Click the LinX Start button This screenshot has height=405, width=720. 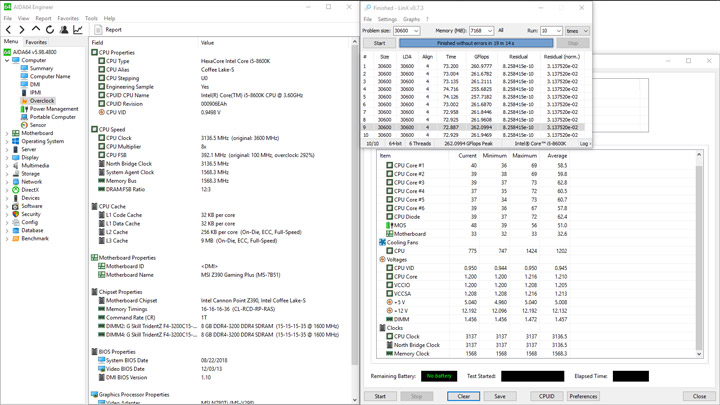(x=379, y=43)
